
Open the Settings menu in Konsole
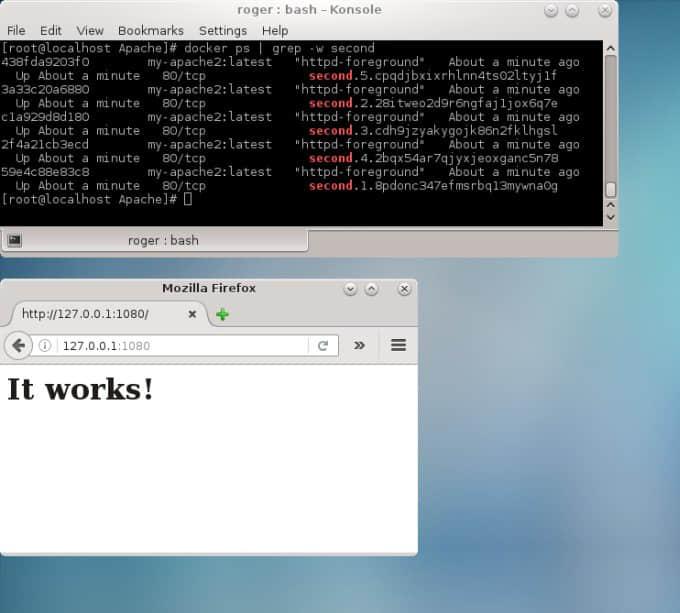pos(223,31)
